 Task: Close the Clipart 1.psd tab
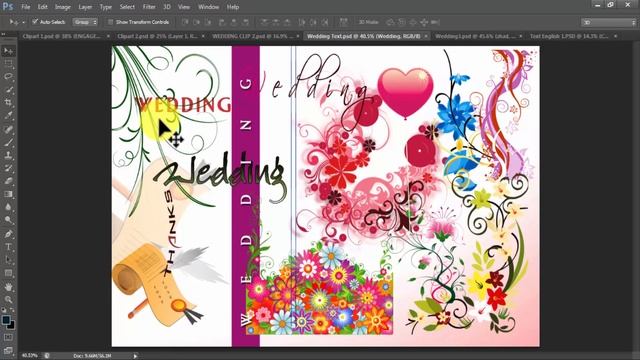point(108,36)
